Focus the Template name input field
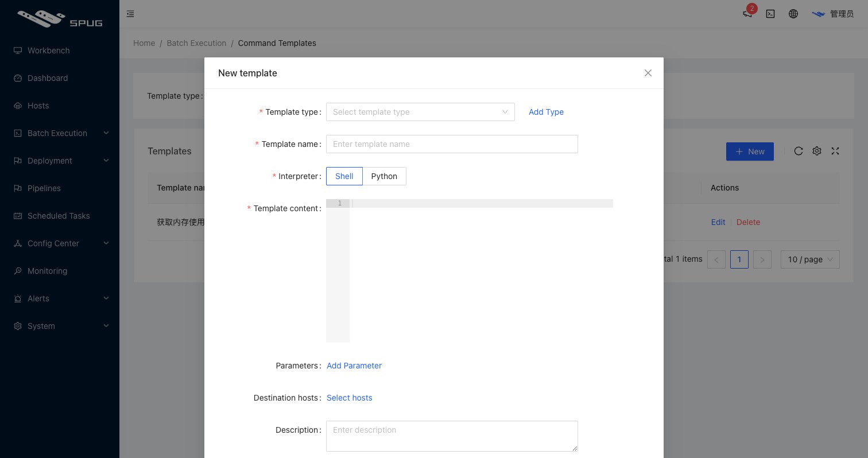868x458 pixels. tap(452, 144)
